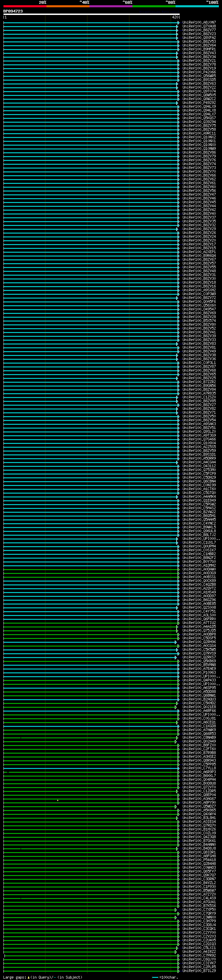Select the UniRef100_C5DH29 label
Viewport: 222px width, 980px height.
(199, 477)
